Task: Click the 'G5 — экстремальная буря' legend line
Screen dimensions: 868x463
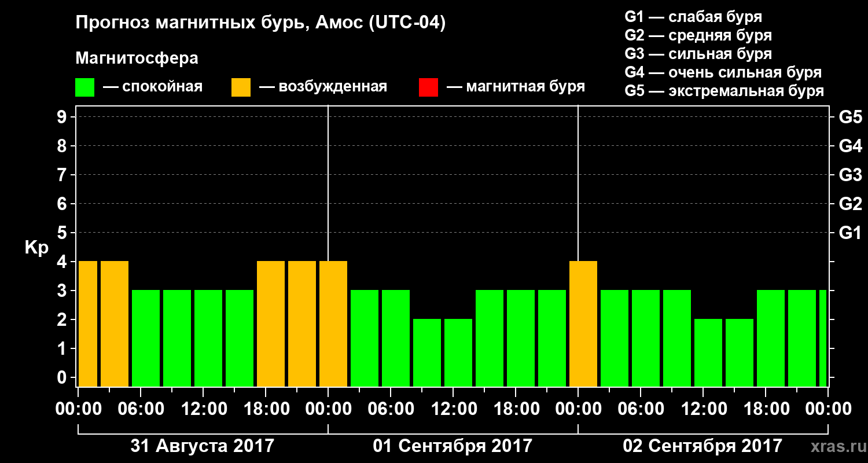Action: (x=724, y=91)
